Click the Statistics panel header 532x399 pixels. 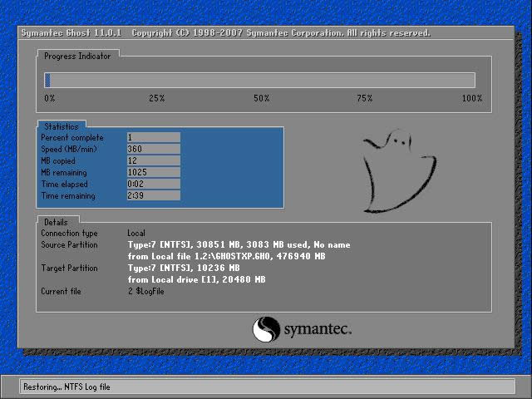[61, 126]
